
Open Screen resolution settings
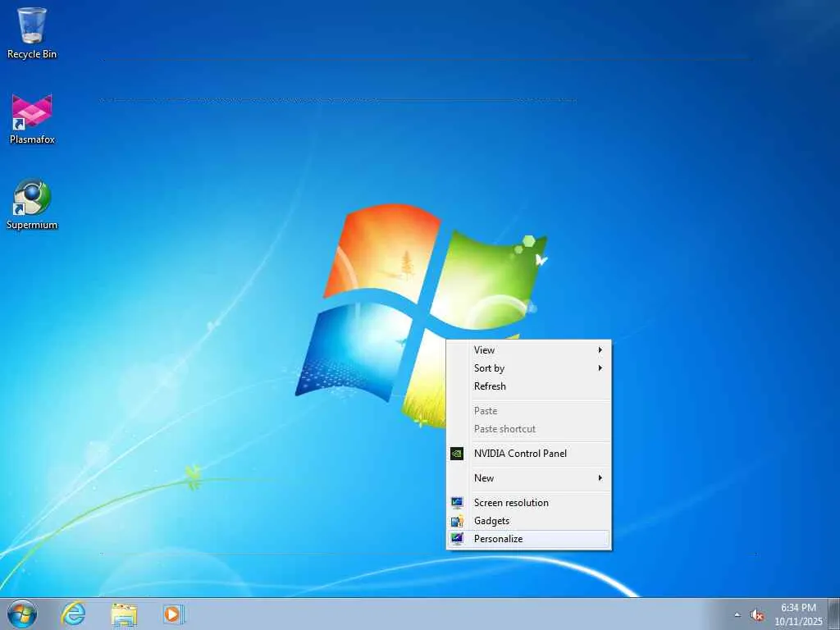529,503
